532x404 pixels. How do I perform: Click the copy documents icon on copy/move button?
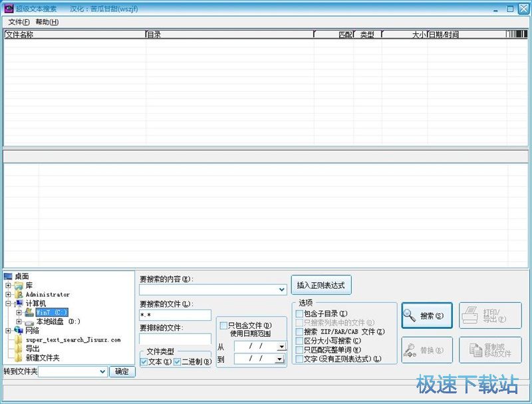475,350
